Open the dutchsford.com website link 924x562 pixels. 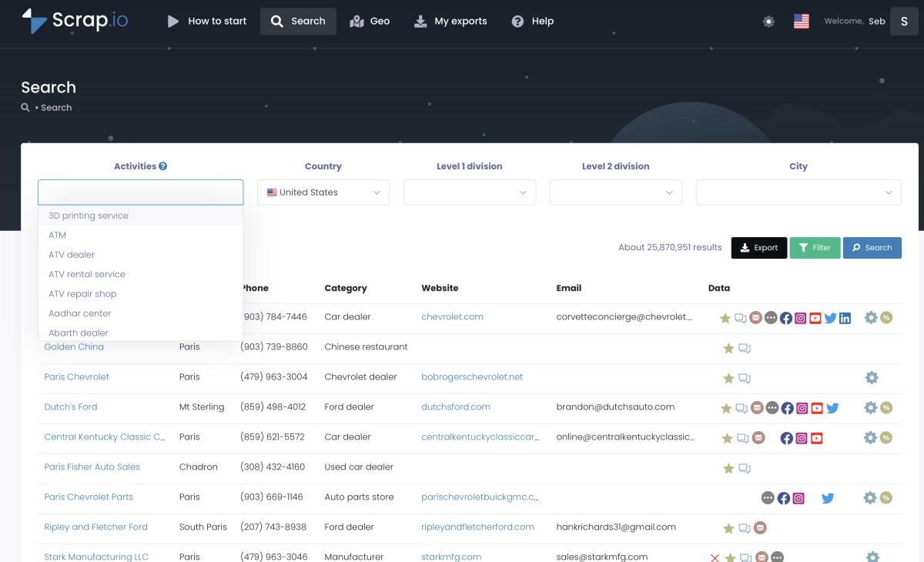click(x=456, y=406)
